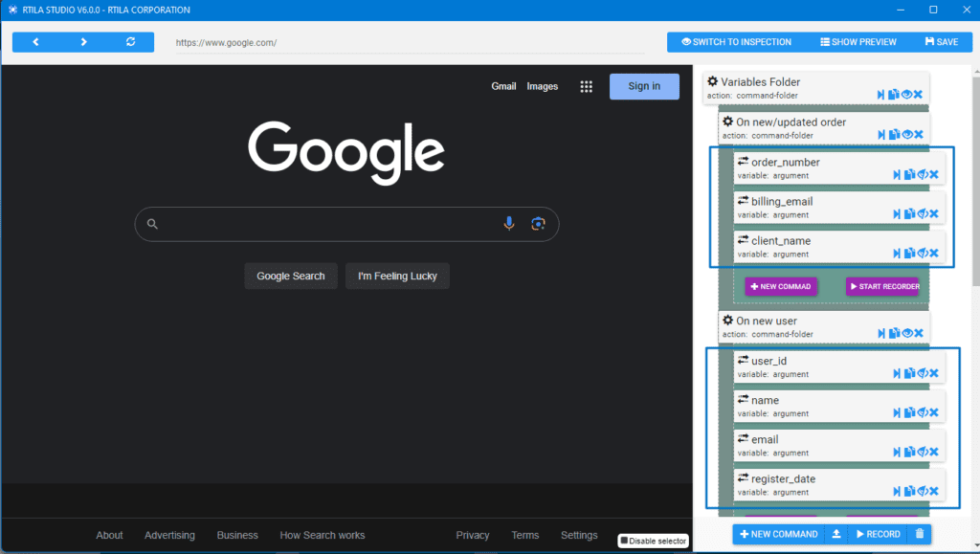This screenshot has width=980, height=554.
Task: Open the Business footer link
Action: tap(237, 535)
